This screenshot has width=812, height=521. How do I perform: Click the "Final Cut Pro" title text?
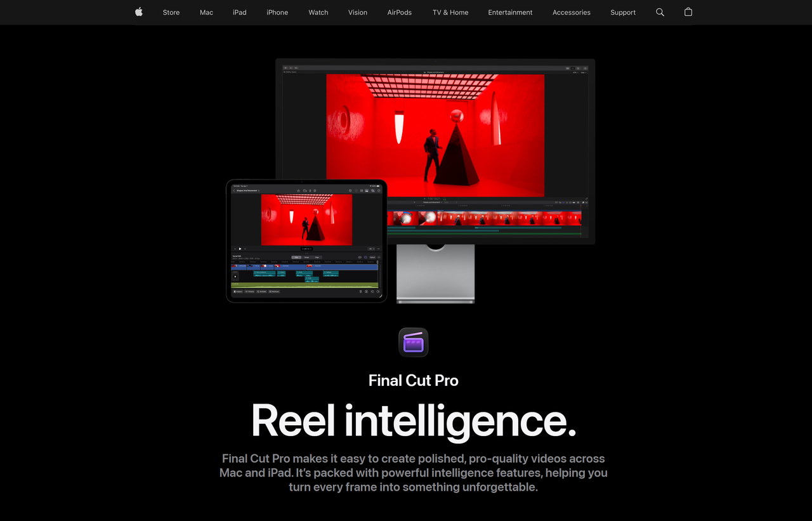coord(414,381)
